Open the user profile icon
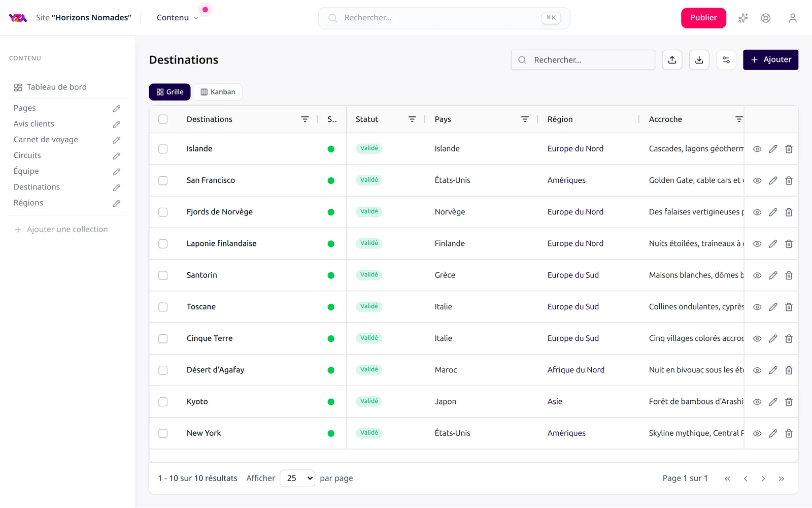812x508 pixels. 793,18
